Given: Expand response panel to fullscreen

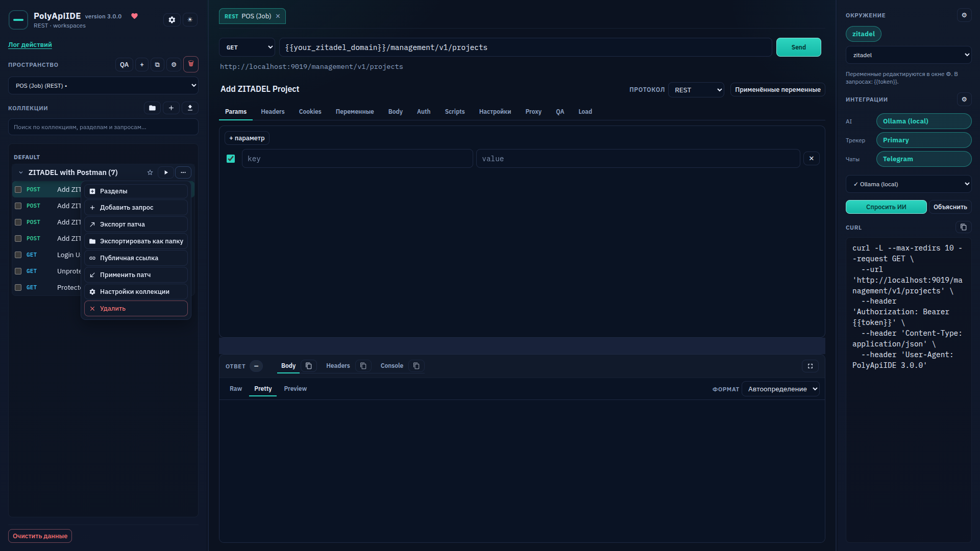Looking at the screenshot, I should click(810, 366).
